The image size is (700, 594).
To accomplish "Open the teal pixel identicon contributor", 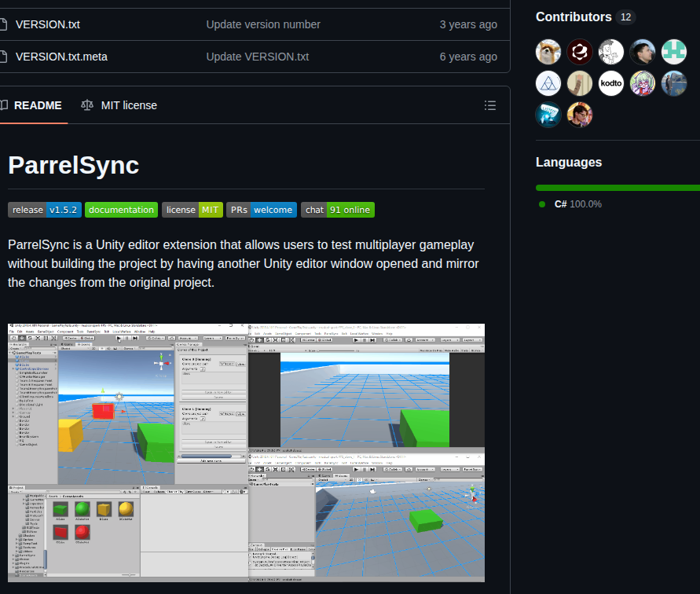I will 673,52.
